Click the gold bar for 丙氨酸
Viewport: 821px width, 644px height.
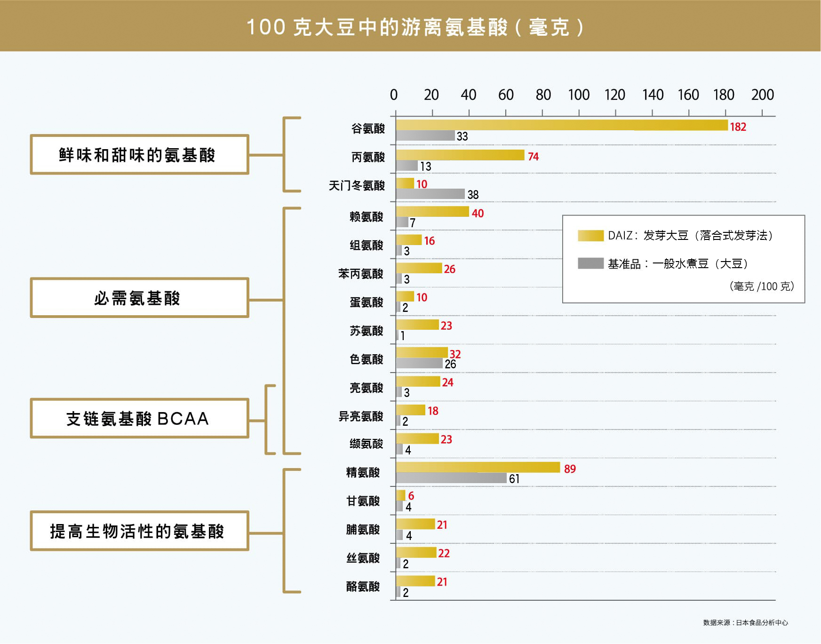coord(460,155)
